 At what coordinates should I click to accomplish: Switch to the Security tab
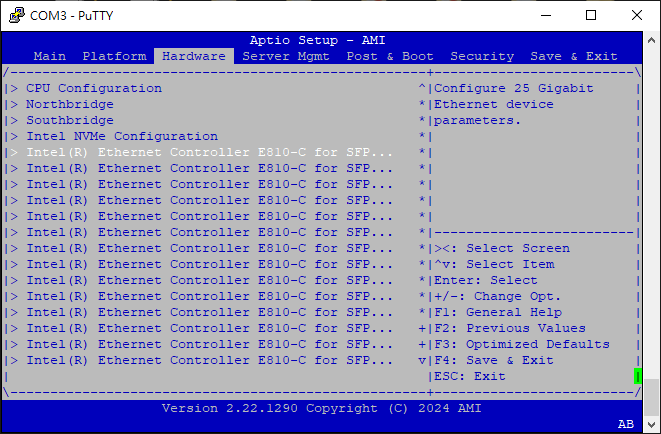point(482,56)
